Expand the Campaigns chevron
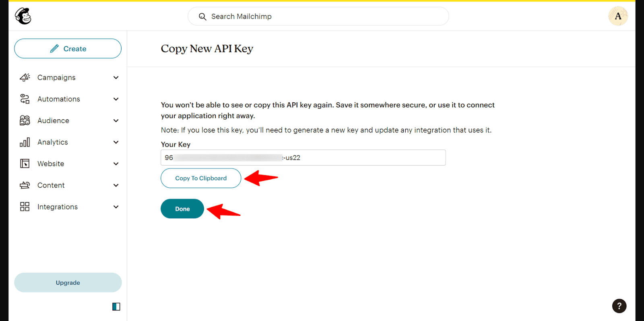This screenshot has height=321, width=644. [116, 77]
